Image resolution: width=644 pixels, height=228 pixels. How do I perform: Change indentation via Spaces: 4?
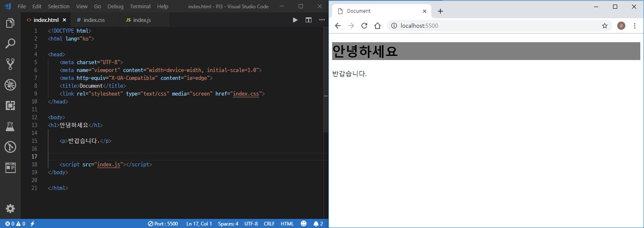pos(228,223)
